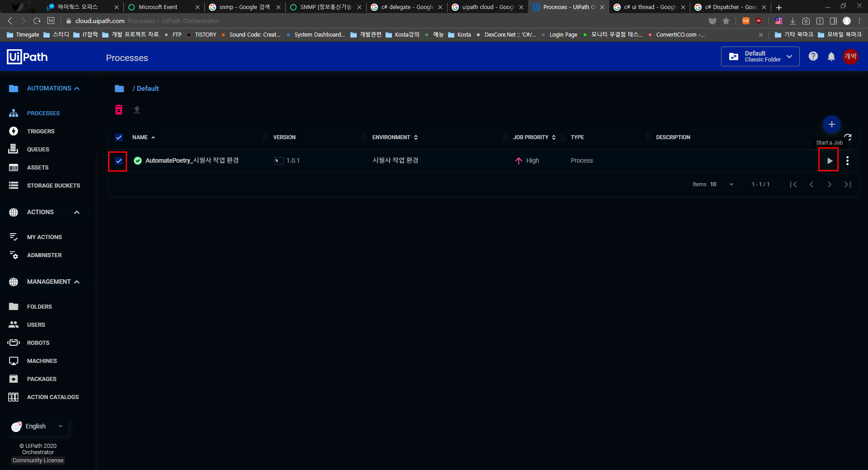Switch to the c# delegate Google tab
The height and width of the screenshot is (470, 868).
(406, 7)
